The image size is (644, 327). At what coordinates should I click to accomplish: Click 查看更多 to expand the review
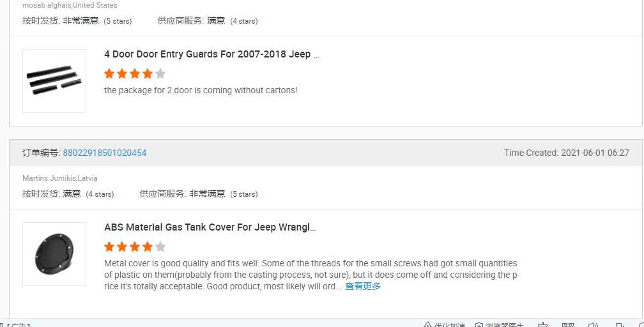(x=363, y=286)
